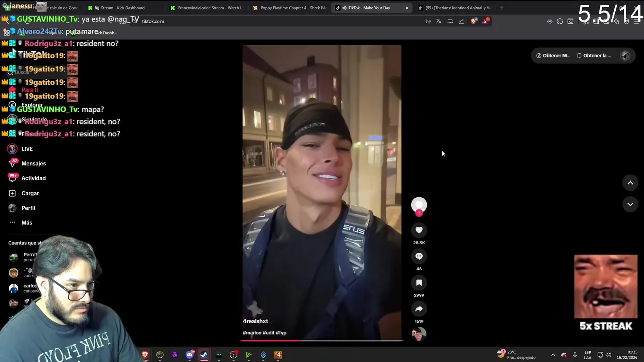The image size is (644, 362).
Task: Like the video with the heart icon
Action: (419, 230)
